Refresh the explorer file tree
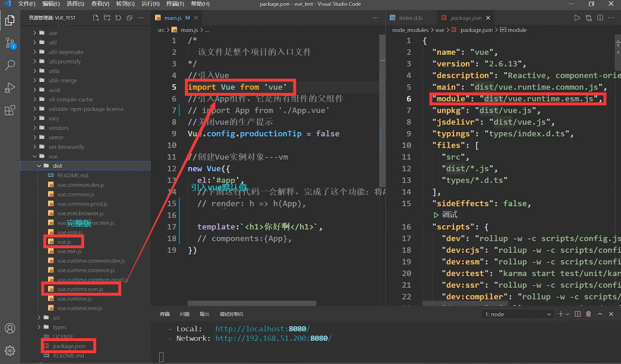 click(118, 18)
